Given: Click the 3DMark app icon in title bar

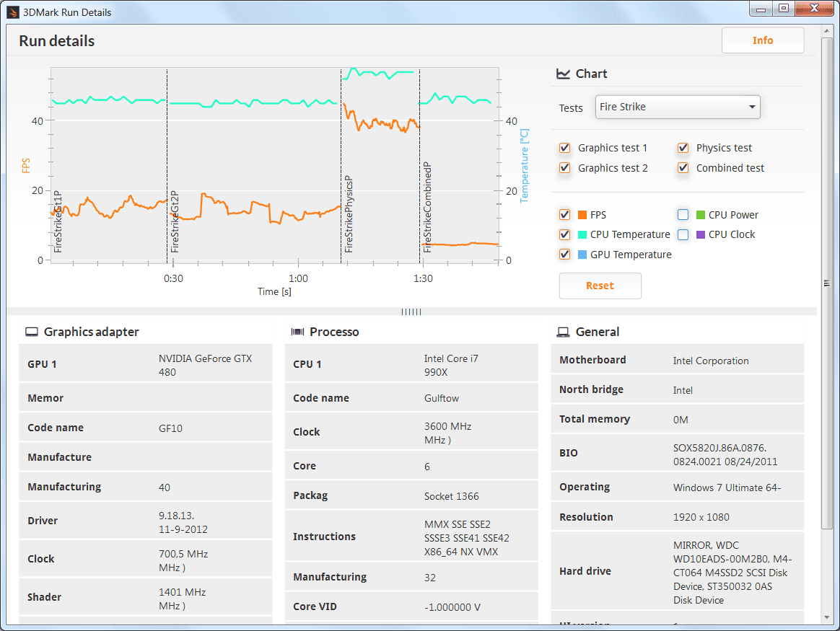Looking at the screenshot, I should 13,12.
